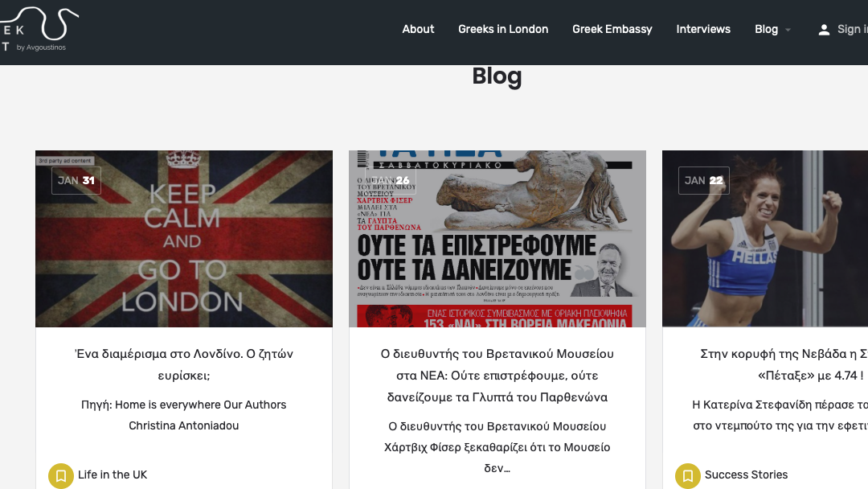Open the Blog menu item
This screenshot has width=868, height=489.
point(766,29)
